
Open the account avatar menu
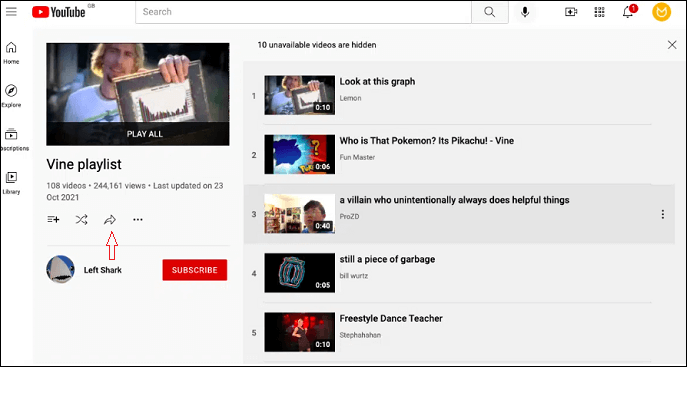pos(662,12)
